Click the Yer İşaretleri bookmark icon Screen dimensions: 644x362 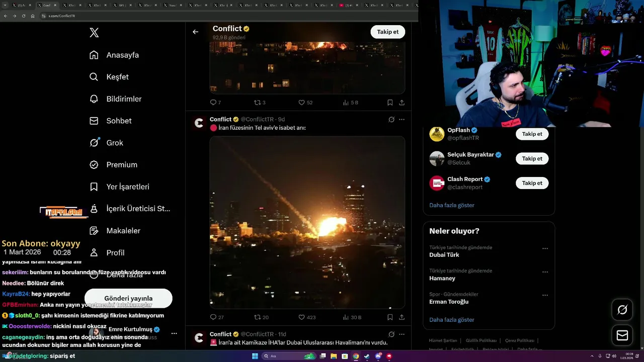pos(94,187)
